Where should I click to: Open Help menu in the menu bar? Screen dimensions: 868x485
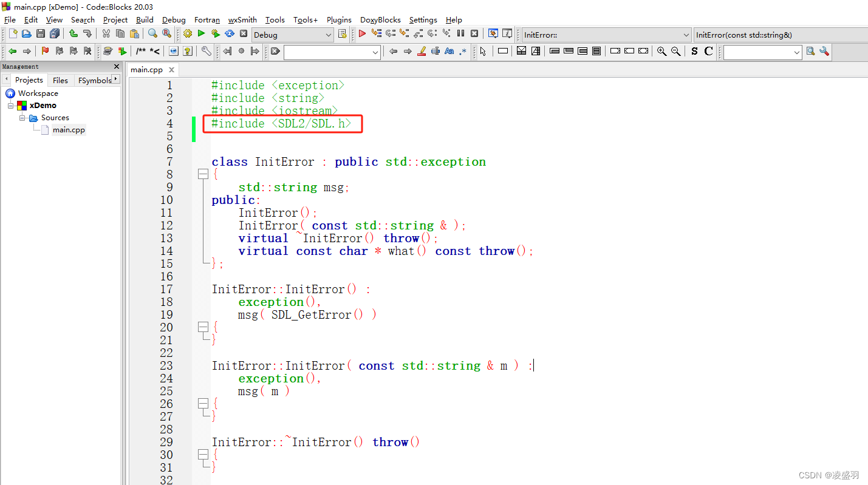454,19
